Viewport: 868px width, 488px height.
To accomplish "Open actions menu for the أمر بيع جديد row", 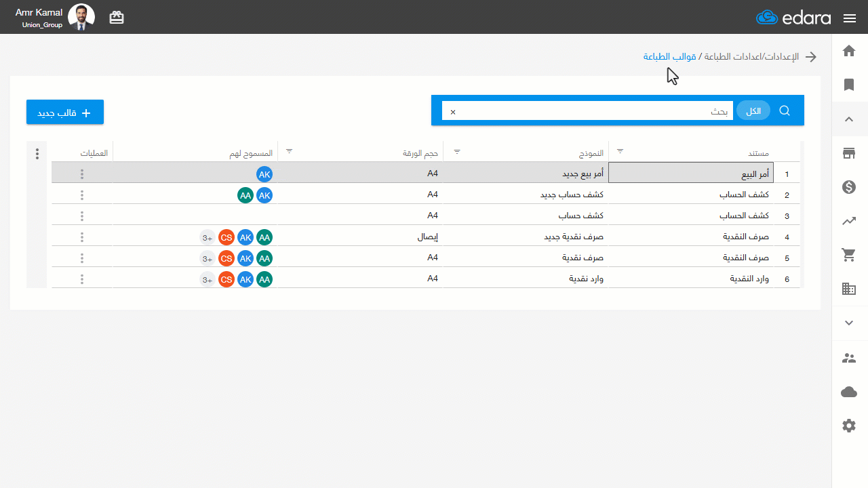I will [82, 174].
